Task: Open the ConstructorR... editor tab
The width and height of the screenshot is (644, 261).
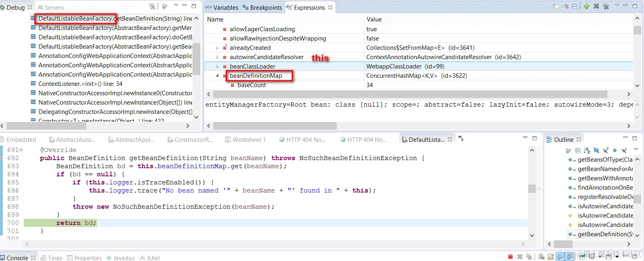Action: [x=190, y=140]
